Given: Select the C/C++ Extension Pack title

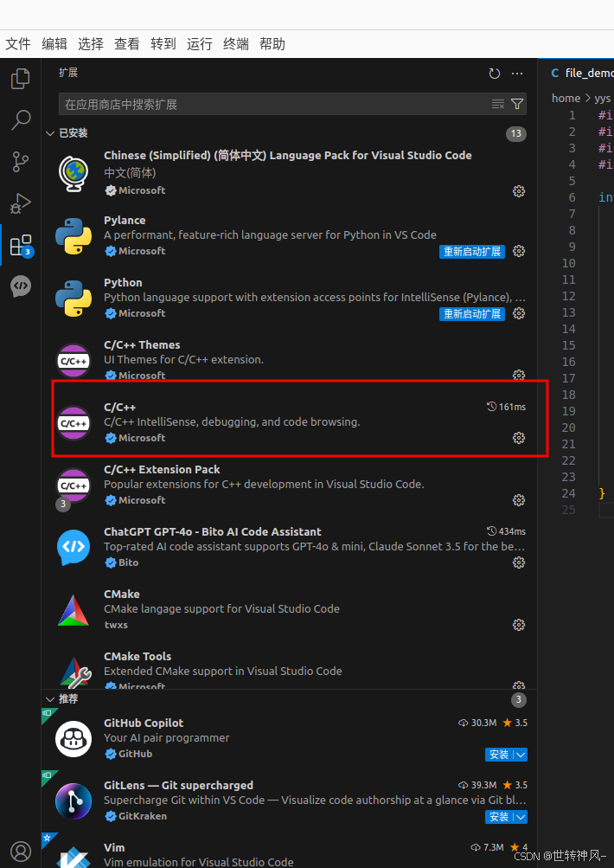Looking at the screenshot, I should [x=162, y=469].
